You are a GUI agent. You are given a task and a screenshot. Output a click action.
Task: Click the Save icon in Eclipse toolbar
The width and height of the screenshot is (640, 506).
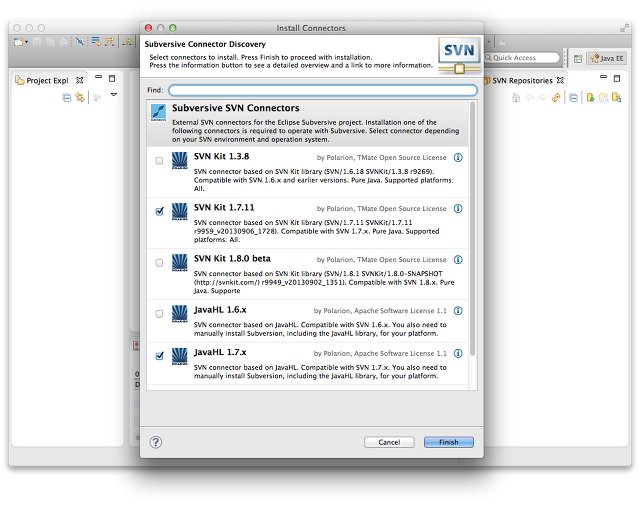pos(37,42)
